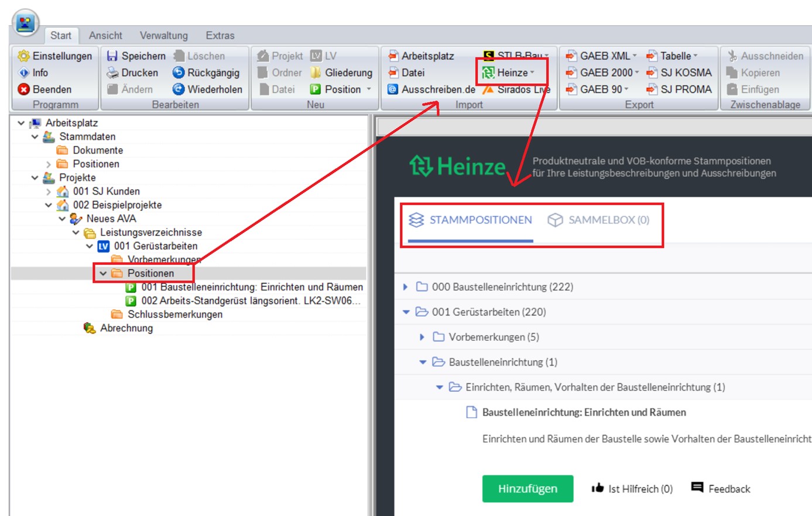The height and width of the screenshot is (516, 812).
Task: Click Beenden to exit program
Action: pyautogui.click(x=44, y=89)
